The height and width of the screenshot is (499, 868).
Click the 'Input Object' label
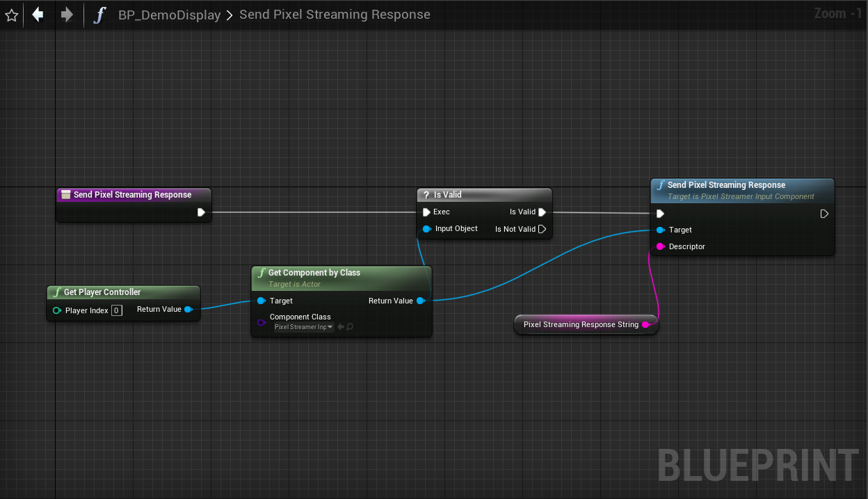click(456, 229)
